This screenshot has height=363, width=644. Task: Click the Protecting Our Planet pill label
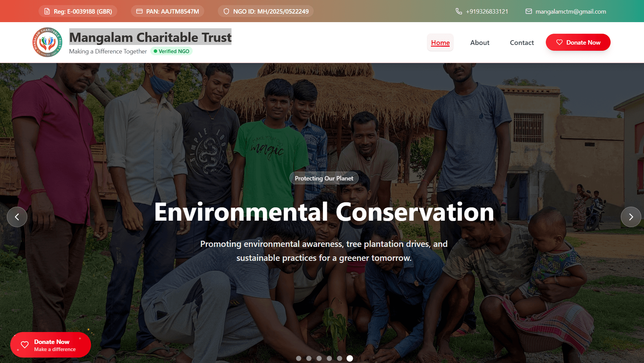click(x=324, y=178)
